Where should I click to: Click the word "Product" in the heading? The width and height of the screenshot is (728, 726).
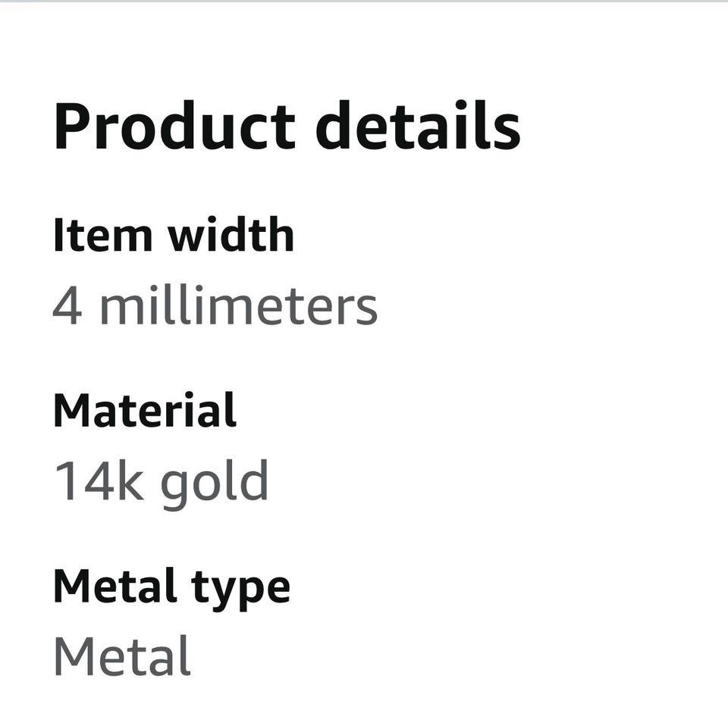174,127
